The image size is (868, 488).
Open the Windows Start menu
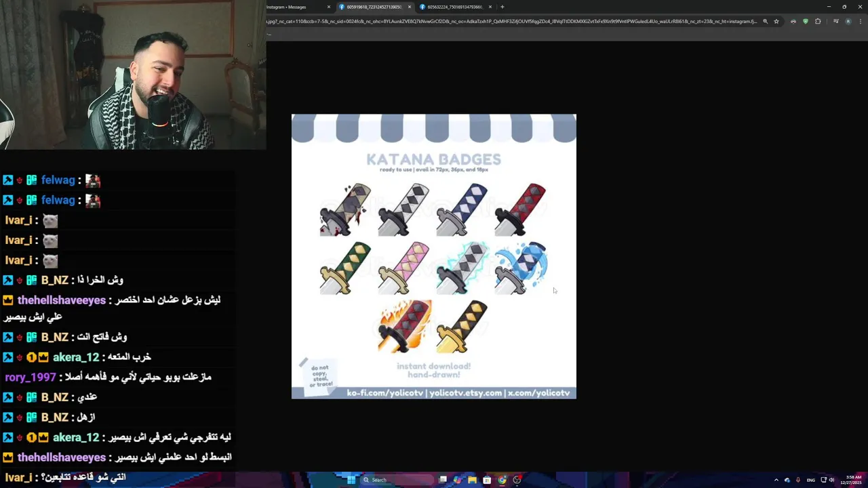point(351,480)
